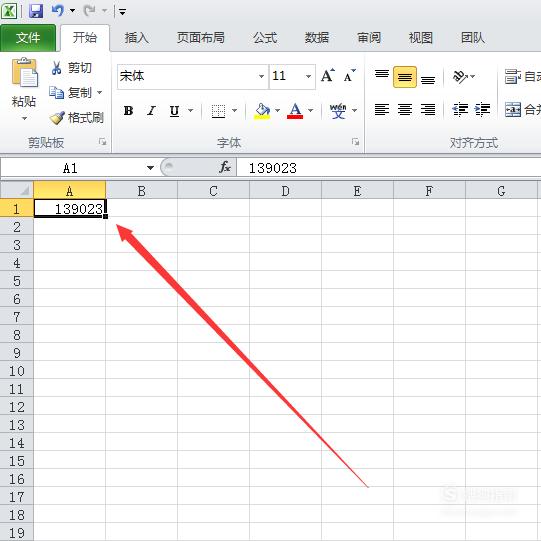Switch to the 开始 (Home) tab
The image size is (541, 541).
coord(85,37)
